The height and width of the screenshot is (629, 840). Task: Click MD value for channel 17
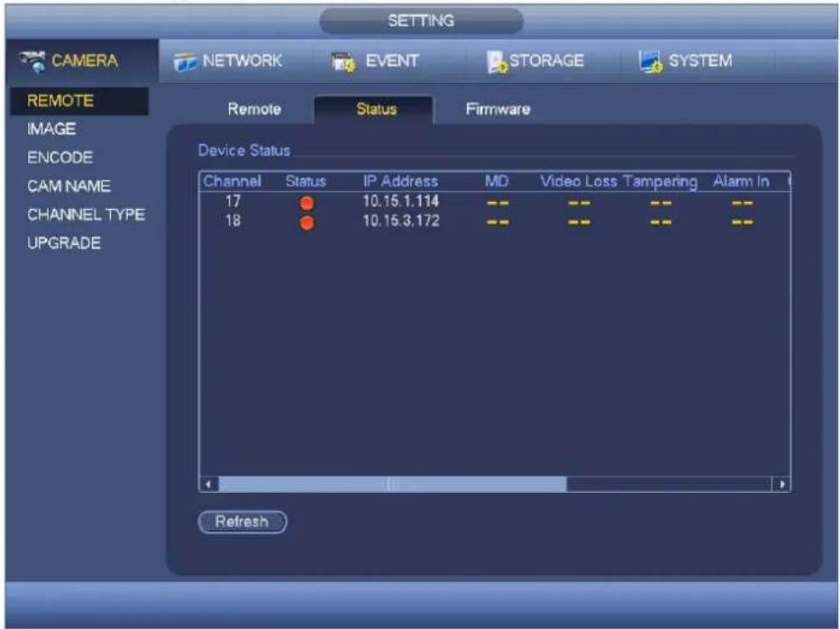498,203
